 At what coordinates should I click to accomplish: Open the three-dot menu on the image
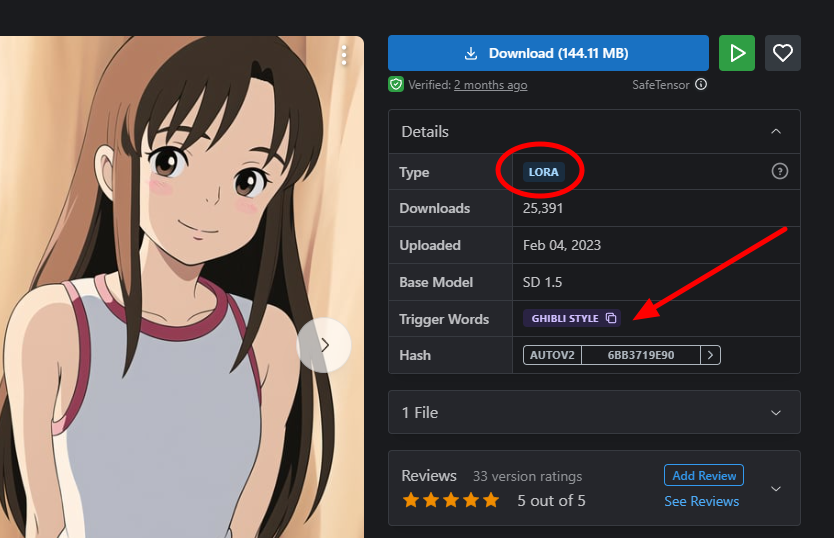pos(344,55)
